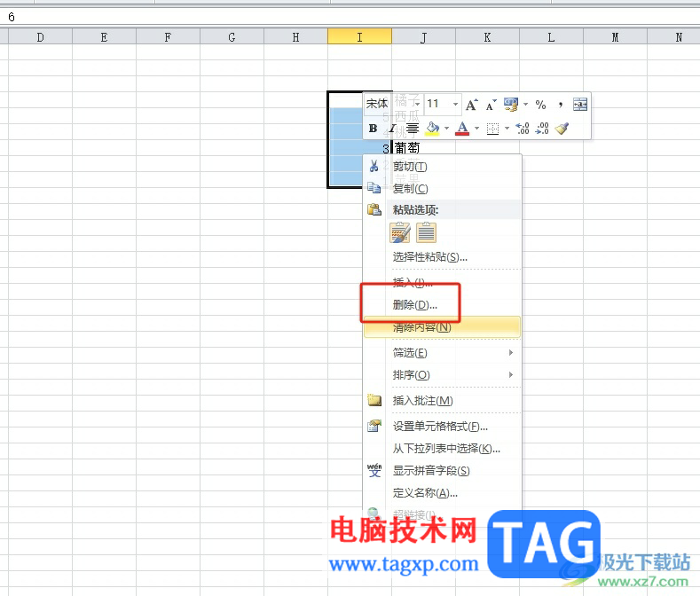Viewport: 700px width, 596px height.
Task: Open 设置单元格格式(F)... dialog
Action: (x=442, y=427)
